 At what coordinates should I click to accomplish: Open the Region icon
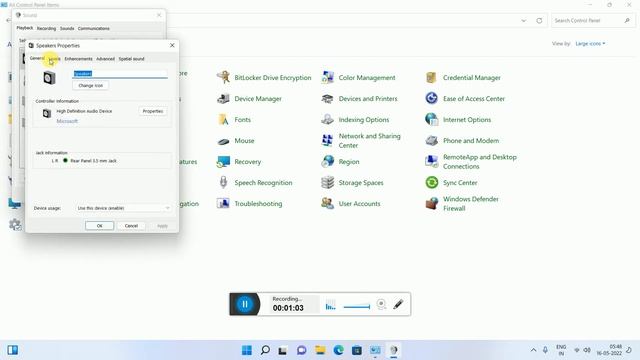coord(327,162)
